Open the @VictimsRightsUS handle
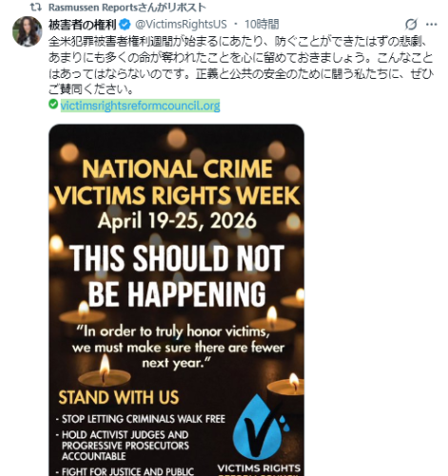 click(181, 24)
